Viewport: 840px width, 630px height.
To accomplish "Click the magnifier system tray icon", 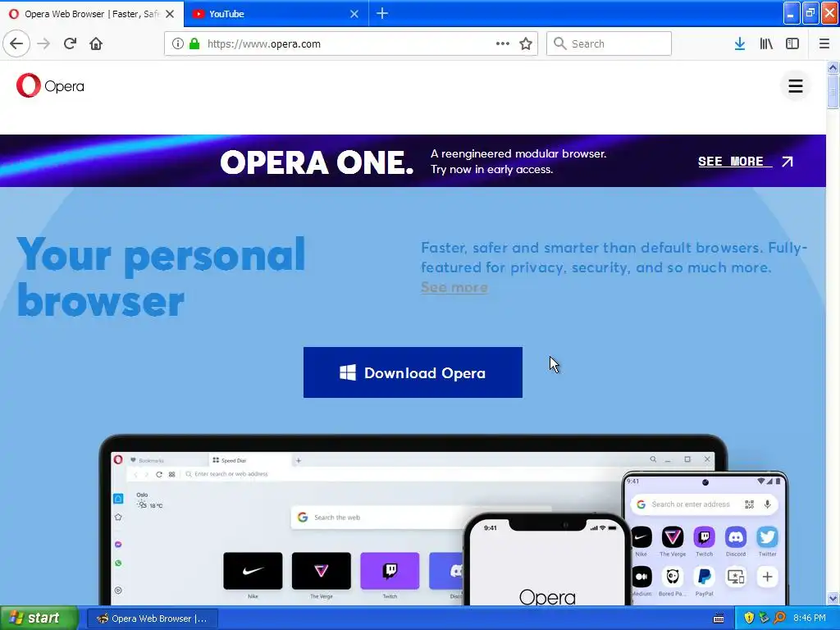I will pos(780,619).
